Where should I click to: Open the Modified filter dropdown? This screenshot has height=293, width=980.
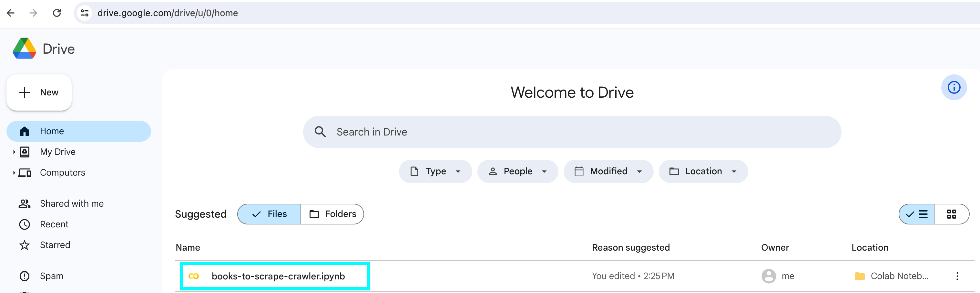[608, 171]
